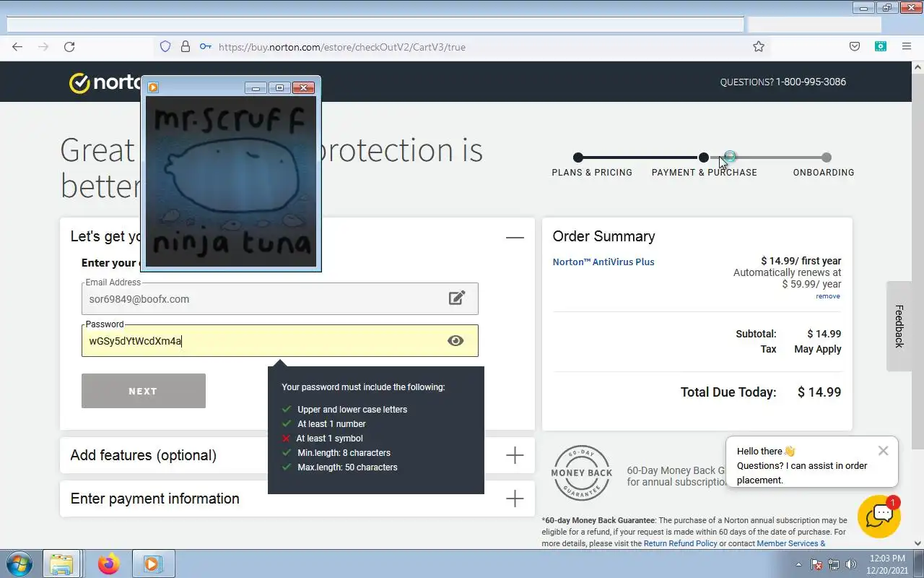Click 'Upper and lower case letters' requirement
Viewport: 924px width, 578px height.
[x=352, y=410]
